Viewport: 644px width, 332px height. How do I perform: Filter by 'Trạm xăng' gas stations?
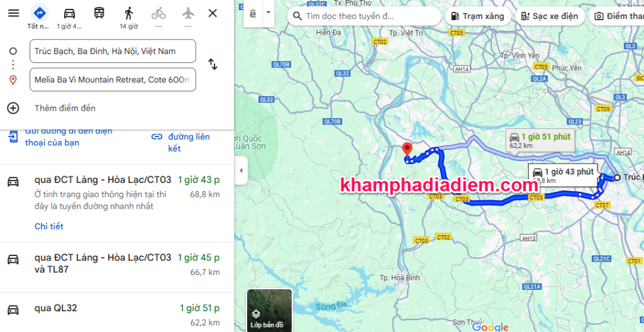tap(477, 16)
